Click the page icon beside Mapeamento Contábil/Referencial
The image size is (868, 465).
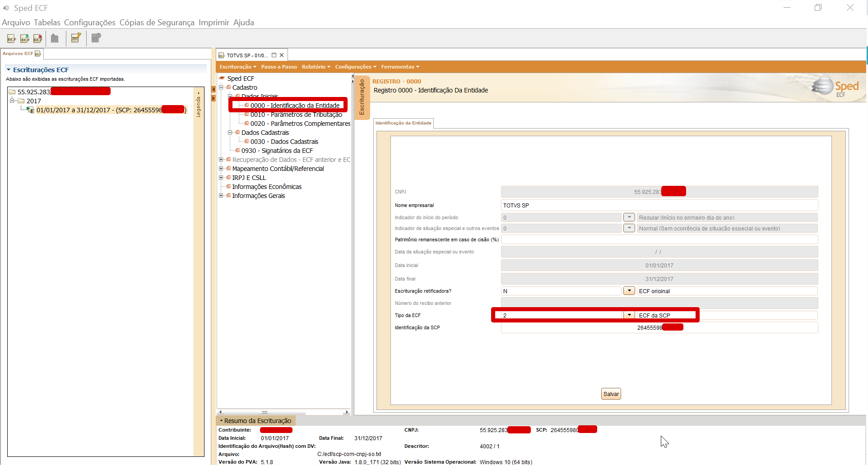228,169
